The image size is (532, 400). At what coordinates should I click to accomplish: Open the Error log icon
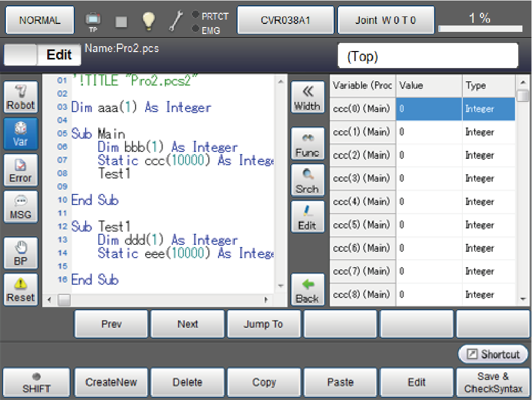pyautogui.click(x=21, y=170)
